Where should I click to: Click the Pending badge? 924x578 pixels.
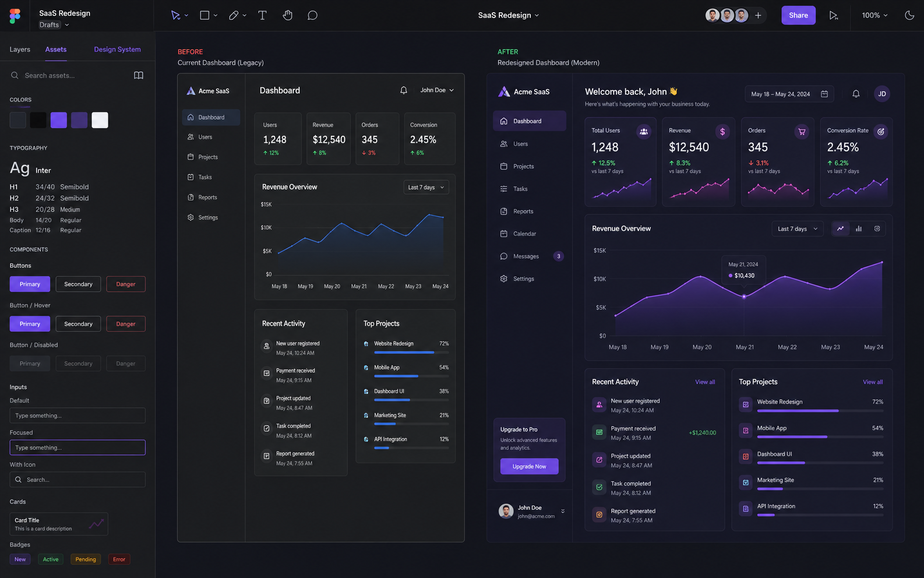[86, 559]
